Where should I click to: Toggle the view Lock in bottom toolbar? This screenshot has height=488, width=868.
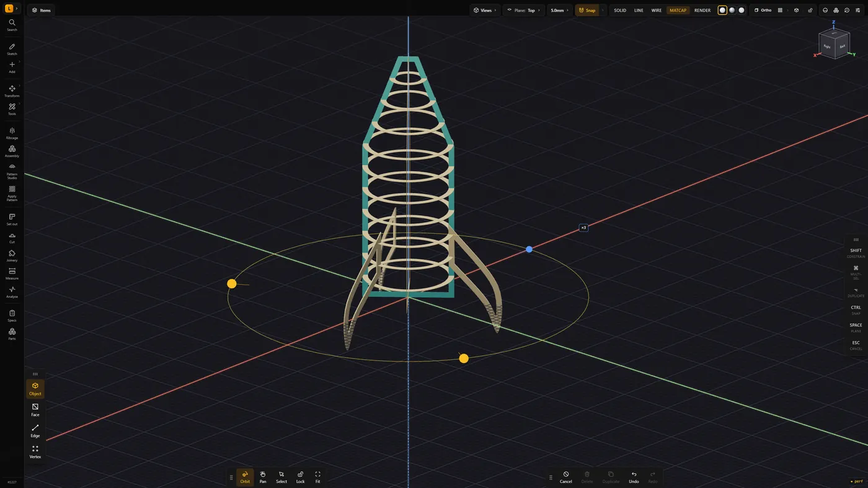click(x=300, y=477)
